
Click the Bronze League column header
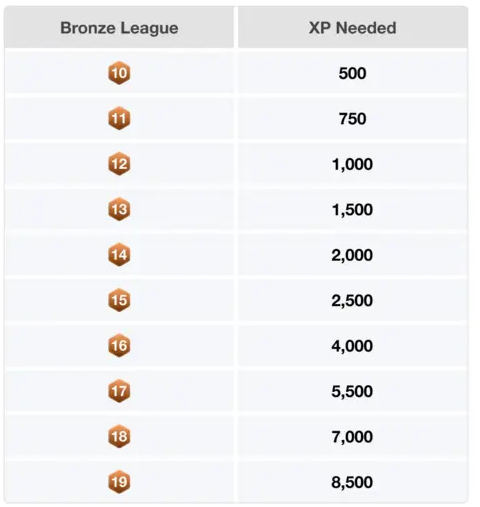119,28
